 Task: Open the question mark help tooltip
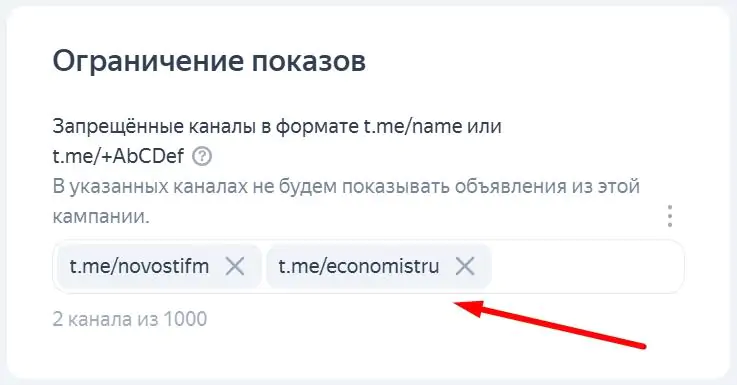point(202,156)
